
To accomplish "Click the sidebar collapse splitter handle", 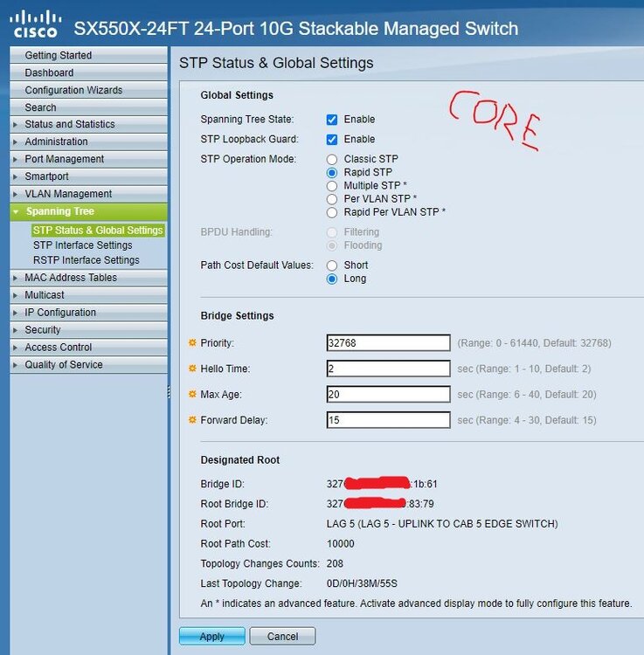I will [169, 391].
